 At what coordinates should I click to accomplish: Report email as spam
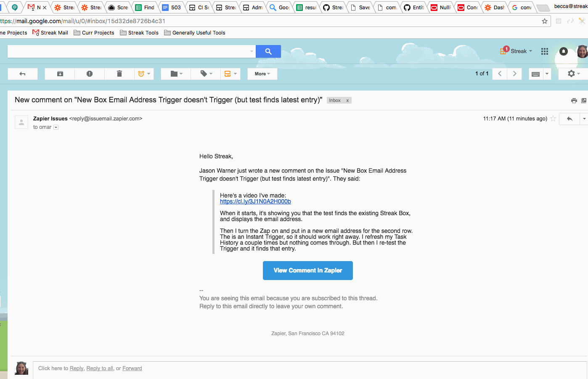[90, 74]
